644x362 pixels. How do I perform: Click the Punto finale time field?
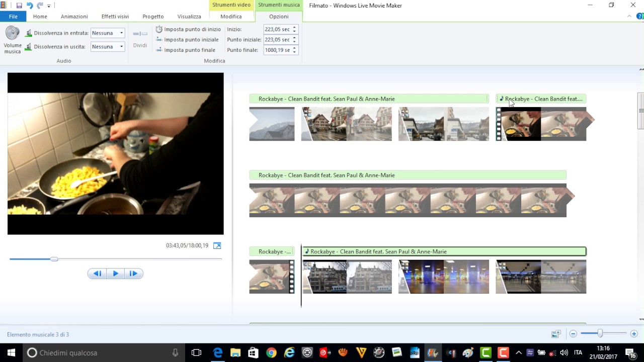click(x=277, y=50)
